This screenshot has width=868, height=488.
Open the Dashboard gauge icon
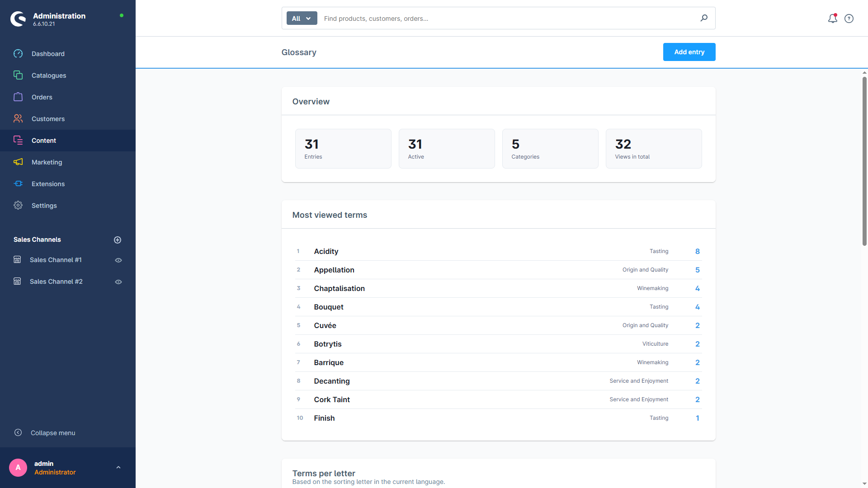18,54
